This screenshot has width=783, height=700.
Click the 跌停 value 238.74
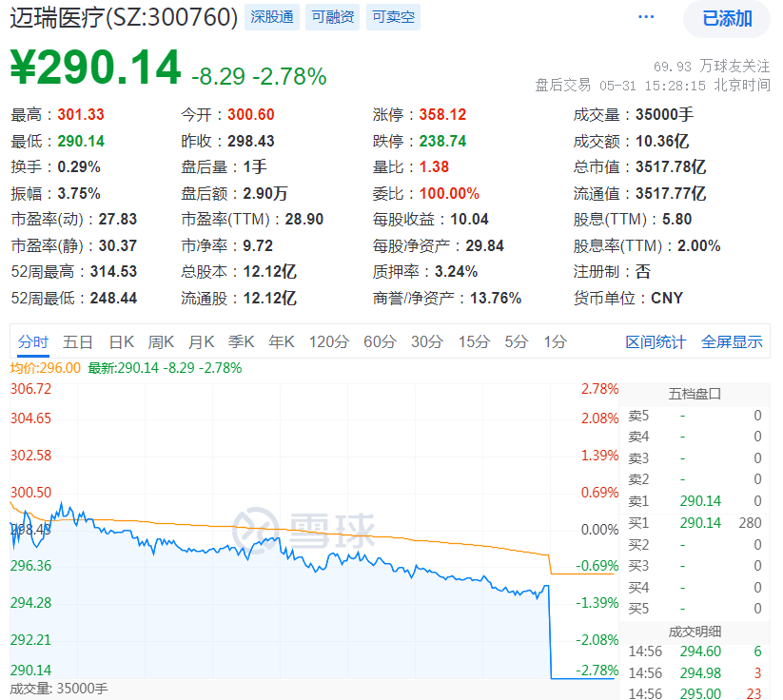(x=442, y=142)
